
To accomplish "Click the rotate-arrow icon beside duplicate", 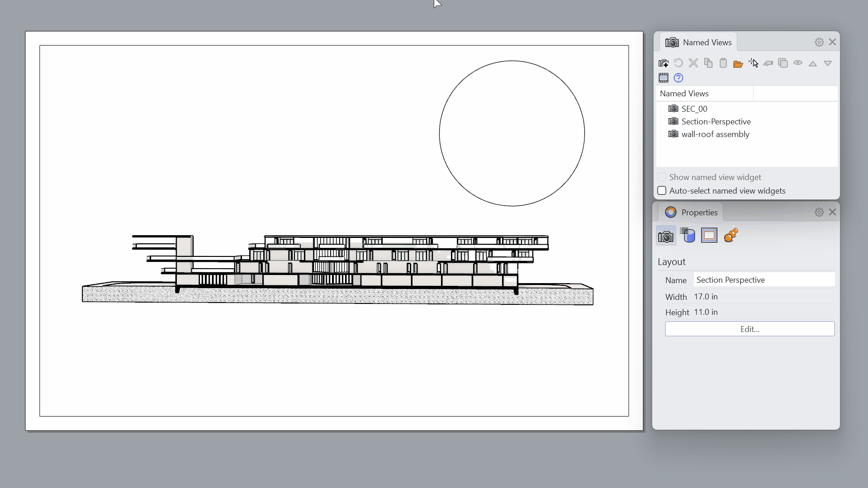I will pos(768,63).
